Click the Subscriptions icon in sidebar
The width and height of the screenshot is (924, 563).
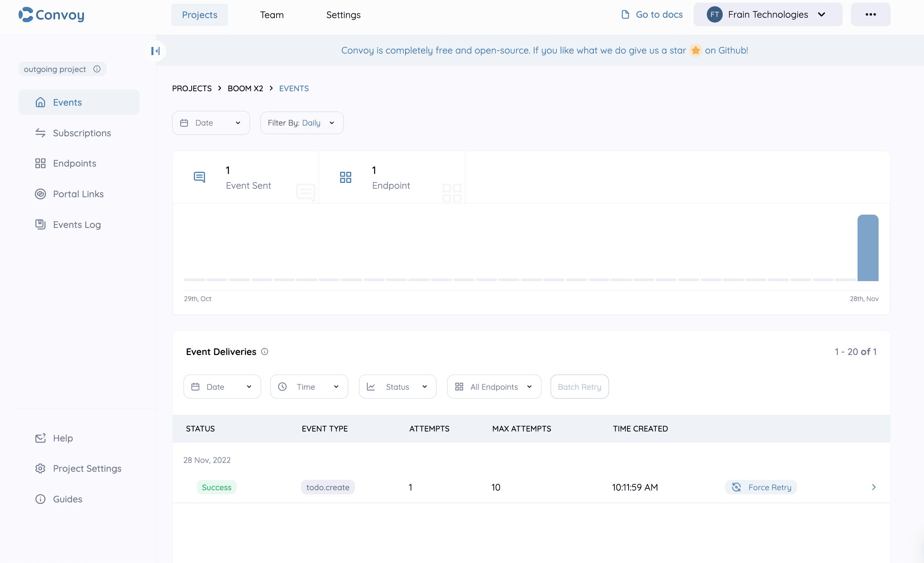[41, 133]
